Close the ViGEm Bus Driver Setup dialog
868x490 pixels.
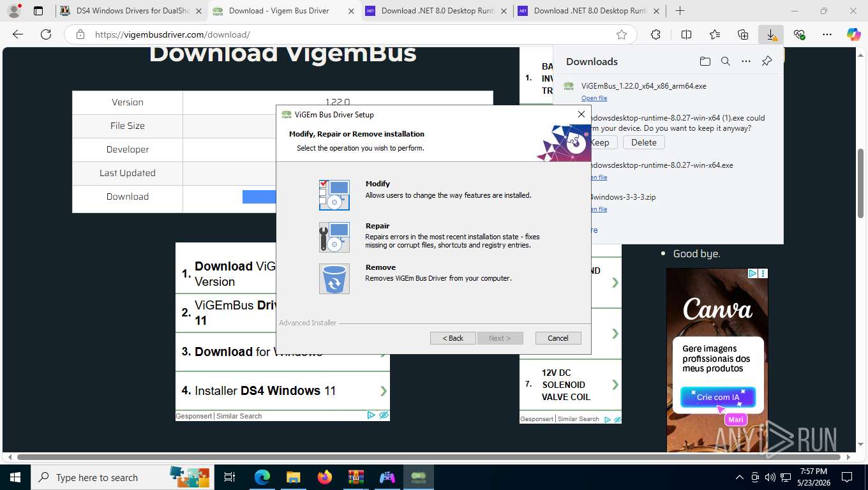581,114
